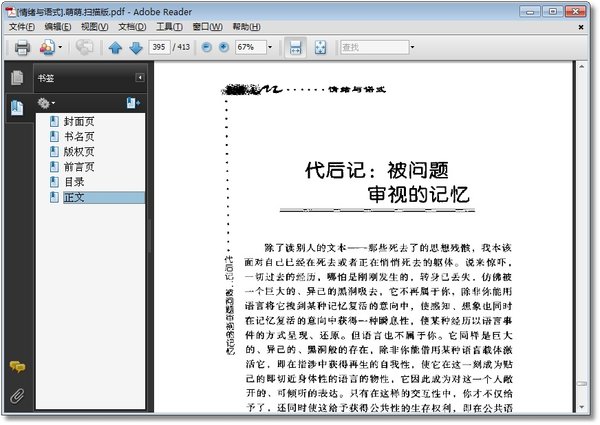The image size is (600, 425).
Task: Click the vertical scrollbar down arrow
Action: coord(582,407)
